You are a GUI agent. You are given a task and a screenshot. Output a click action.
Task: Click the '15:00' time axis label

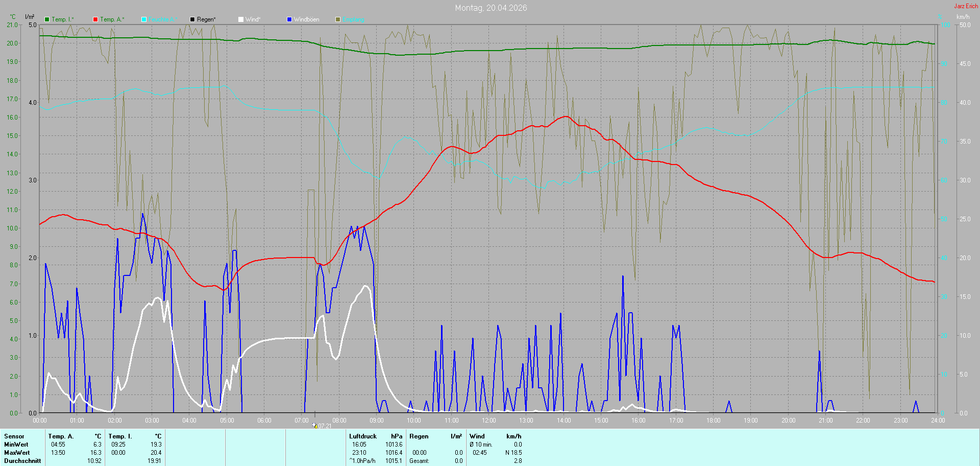(x=601, y=421)
